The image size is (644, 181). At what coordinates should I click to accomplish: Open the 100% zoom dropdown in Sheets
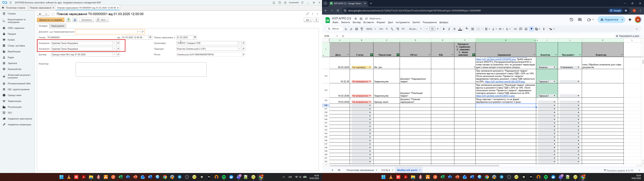(371, 29)
